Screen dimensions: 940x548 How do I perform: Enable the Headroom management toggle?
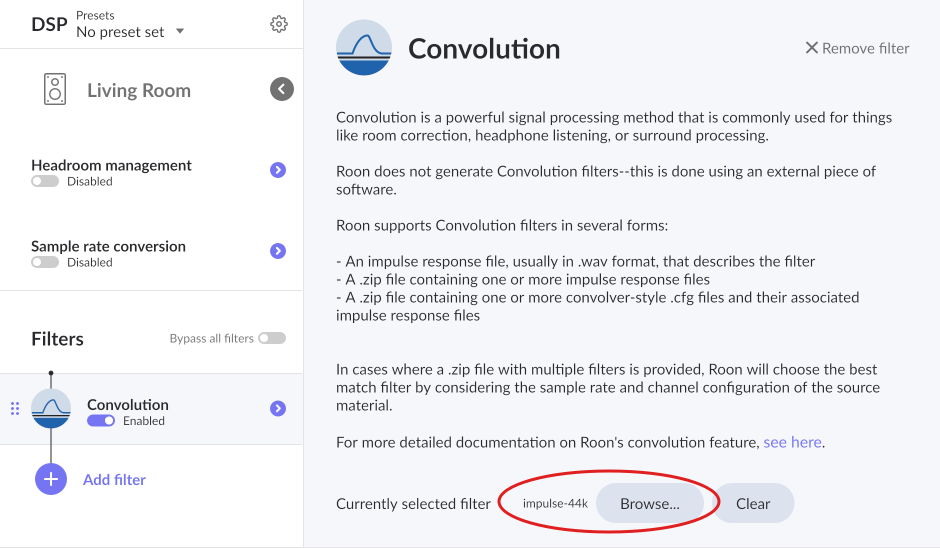tap(45, 182)
